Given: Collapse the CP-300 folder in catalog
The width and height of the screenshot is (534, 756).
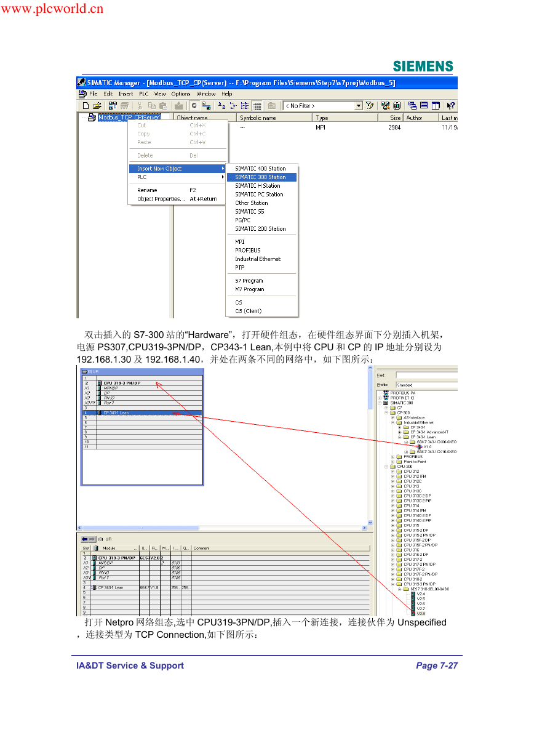Looking at the screenshot, I should click(386, 412).
